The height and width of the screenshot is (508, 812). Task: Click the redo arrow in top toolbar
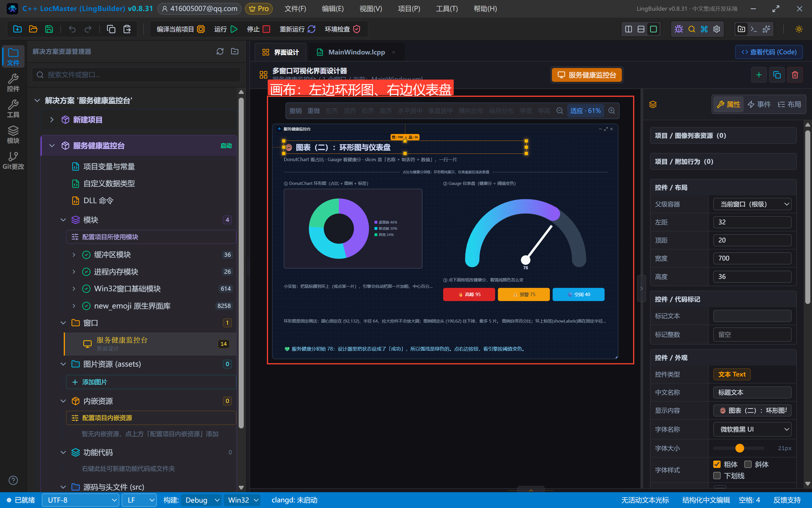point(88,29)
